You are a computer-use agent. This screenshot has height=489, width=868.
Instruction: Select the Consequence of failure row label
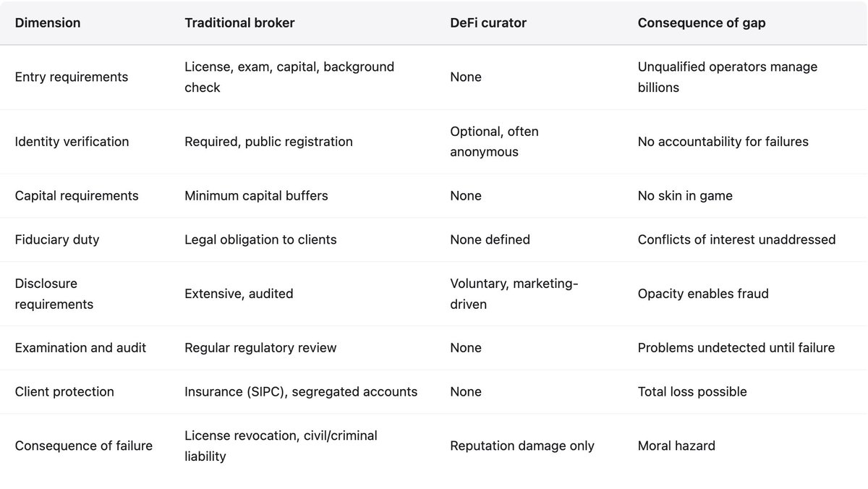84,446
